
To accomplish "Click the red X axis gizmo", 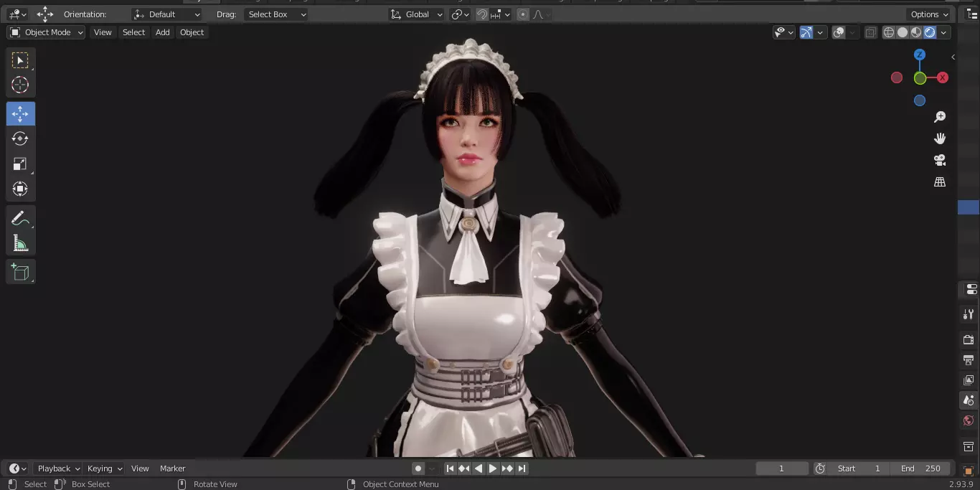I will 943,77.
